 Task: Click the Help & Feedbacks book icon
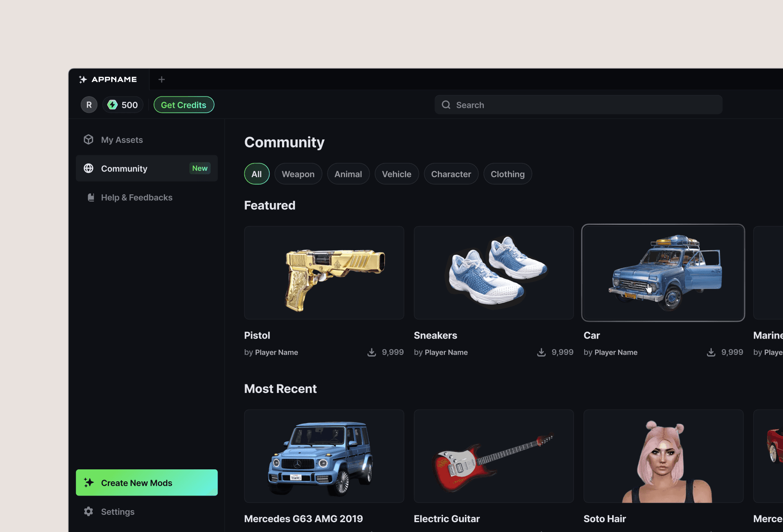(91, 197)
